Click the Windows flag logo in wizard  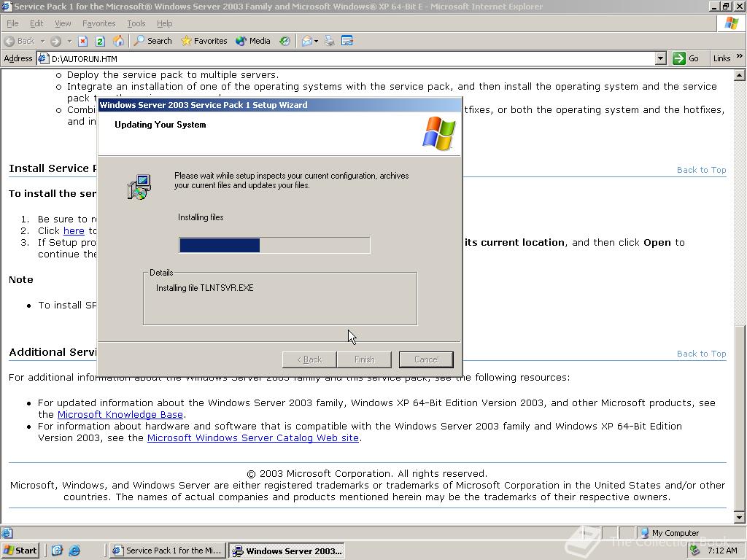click(438, 133)
